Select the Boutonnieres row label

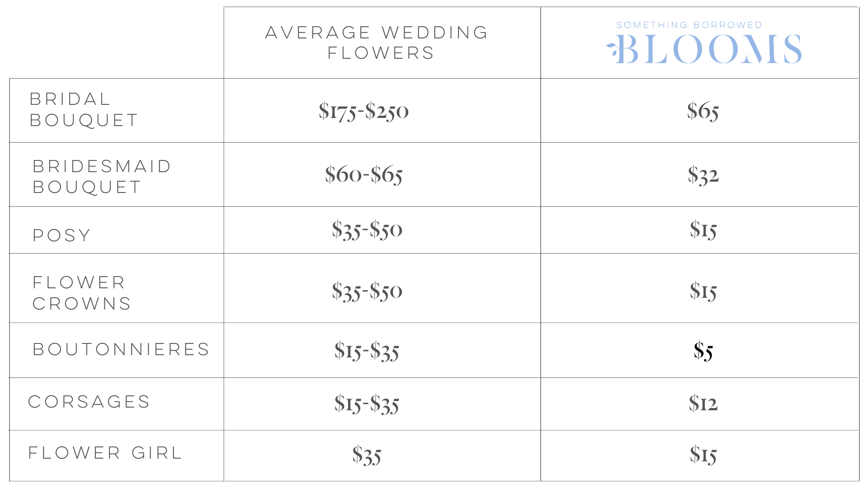click(x=121, y=349)
